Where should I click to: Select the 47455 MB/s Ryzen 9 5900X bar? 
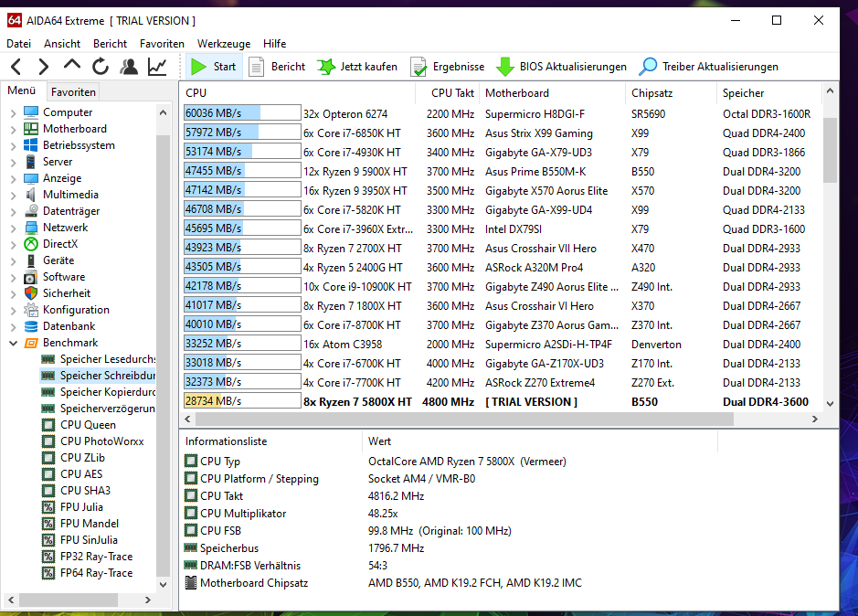pos(242,171)
